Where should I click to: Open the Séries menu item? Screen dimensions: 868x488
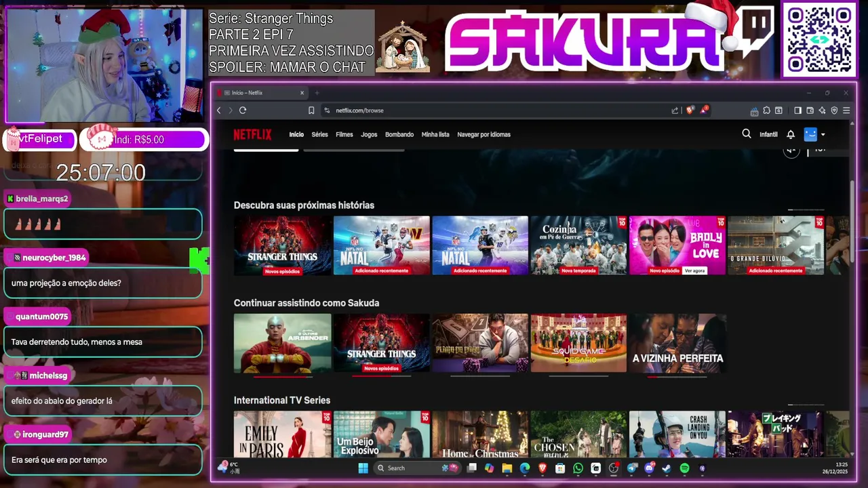[x=319, y=134]
